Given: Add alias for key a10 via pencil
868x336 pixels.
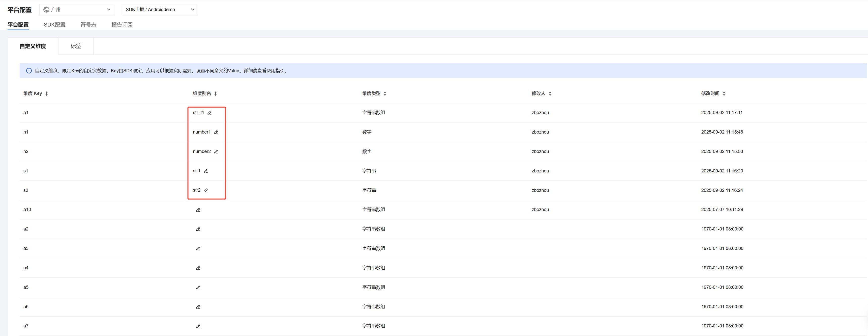Looking at the screenshot, I should tap(198, 210).
